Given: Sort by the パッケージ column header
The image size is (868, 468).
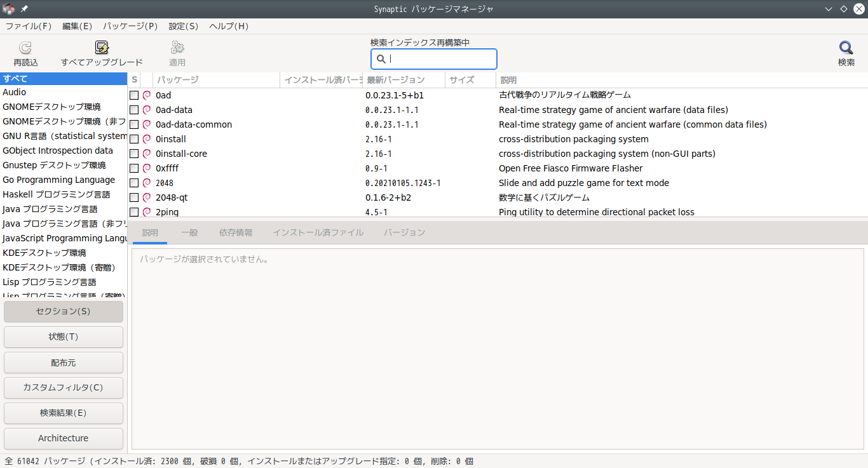Looking at the screenshot, I should pyautogui.click(x=217, y=80).
